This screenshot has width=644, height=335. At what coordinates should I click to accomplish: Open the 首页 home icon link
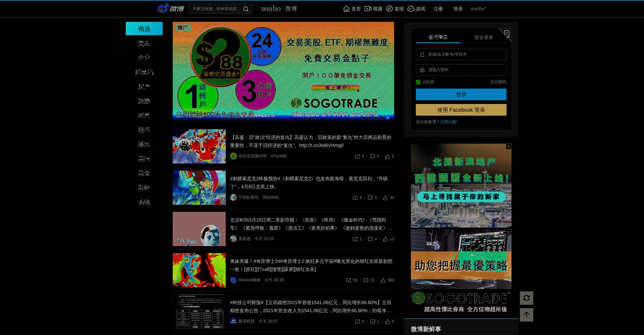(x=352, y=9)
